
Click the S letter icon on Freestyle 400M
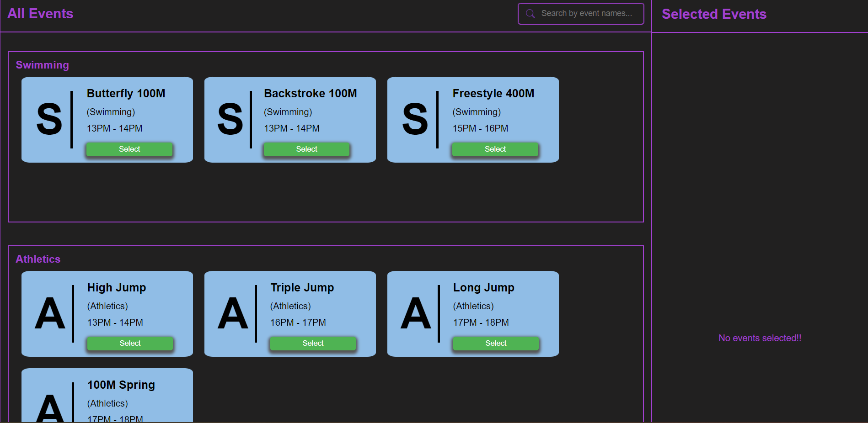(x=415, y=119)
